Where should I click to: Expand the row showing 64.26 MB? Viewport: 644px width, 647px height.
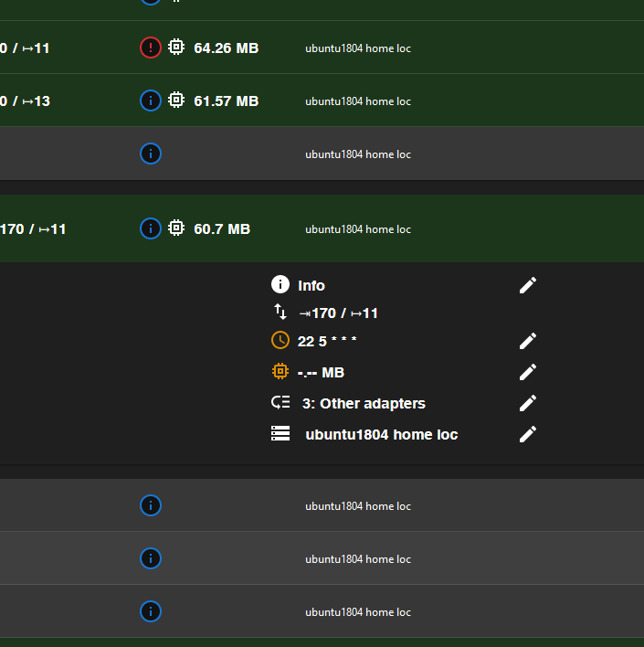click(x=322, y=48)
